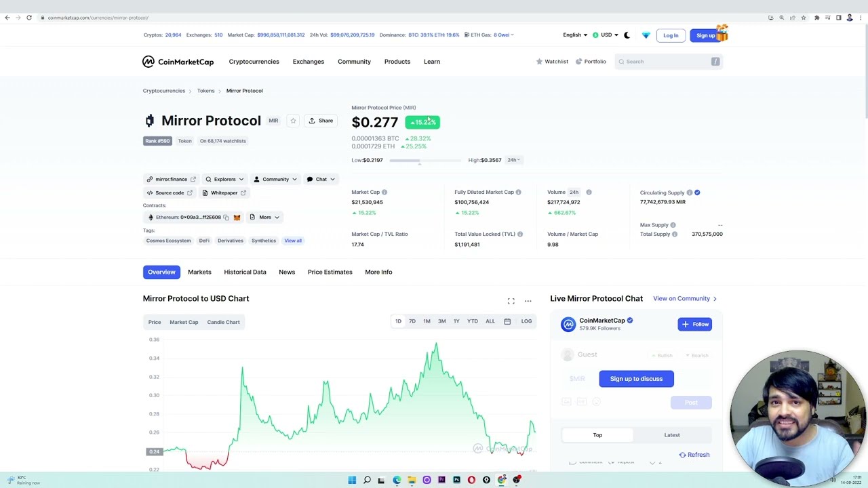Toggle dark mode moon icon
This screenshot has width=868, height=488.
click(x=627, y=35)
